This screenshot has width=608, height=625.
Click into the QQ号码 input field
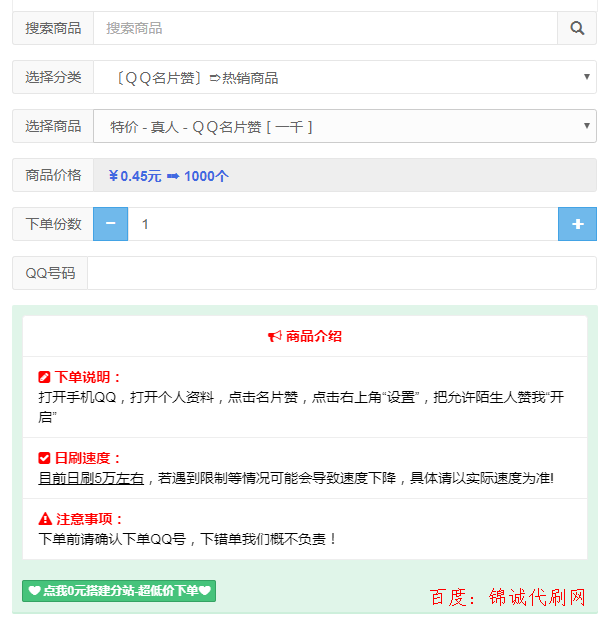point(341,273)
